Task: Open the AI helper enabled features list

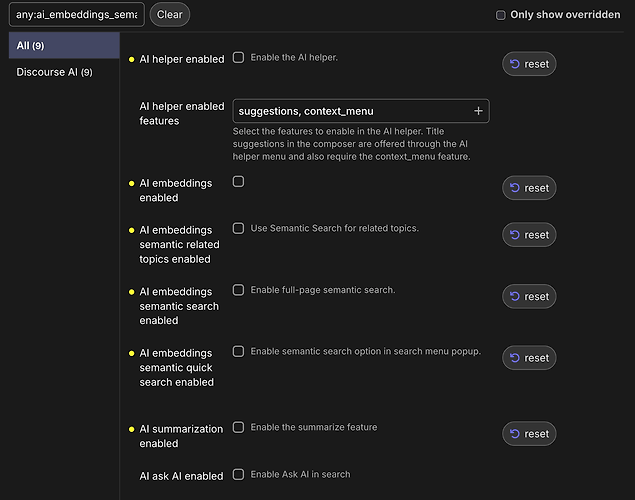Action: 361,111
